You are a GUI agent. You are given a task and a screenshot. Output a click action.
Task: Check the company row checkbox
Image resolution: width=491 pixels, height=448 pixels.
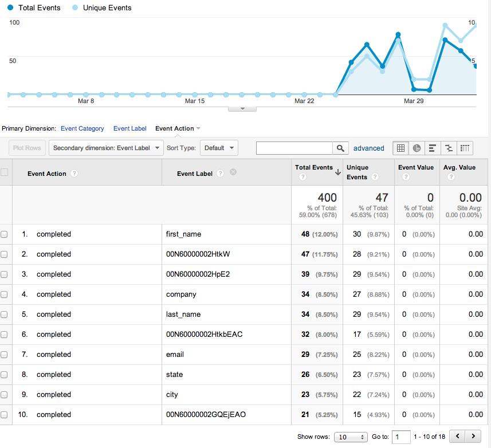pos(4,294)
